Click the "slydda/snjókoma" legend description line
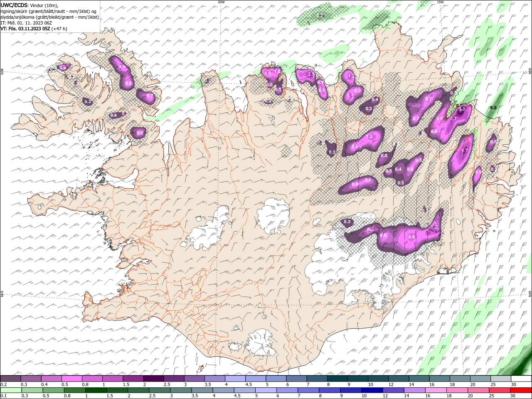 [x=49, y=17]
